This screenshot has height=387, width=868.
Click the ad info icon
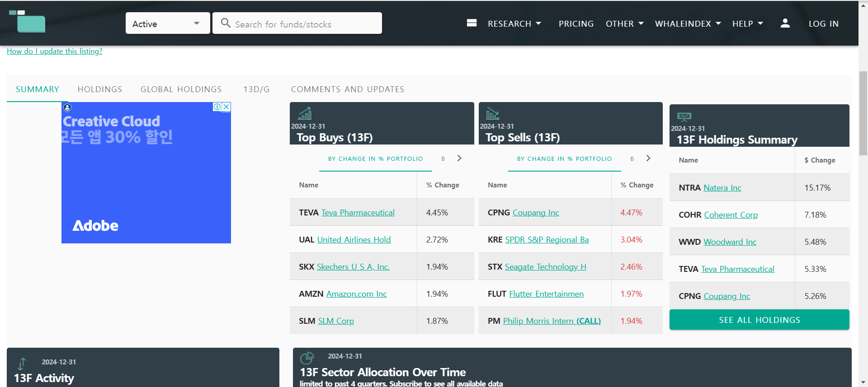coord(217,107)
